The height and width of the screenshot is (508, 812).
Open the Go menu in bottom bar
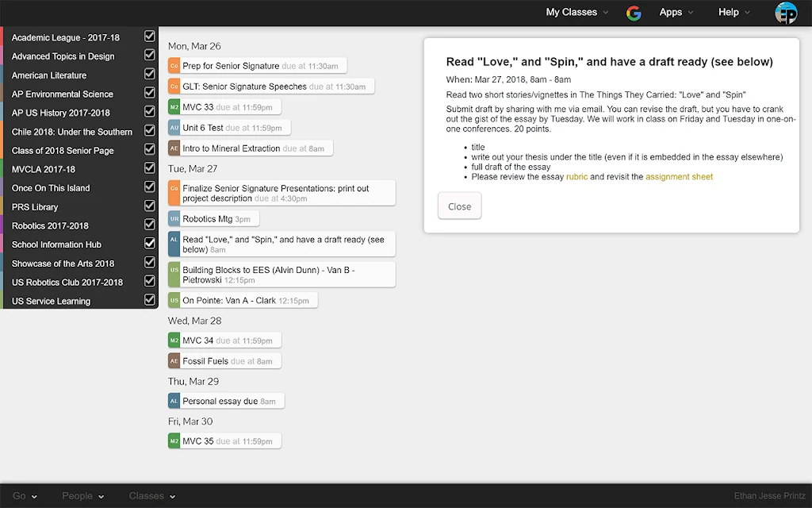pyautogui.click(x=25, y=496)
